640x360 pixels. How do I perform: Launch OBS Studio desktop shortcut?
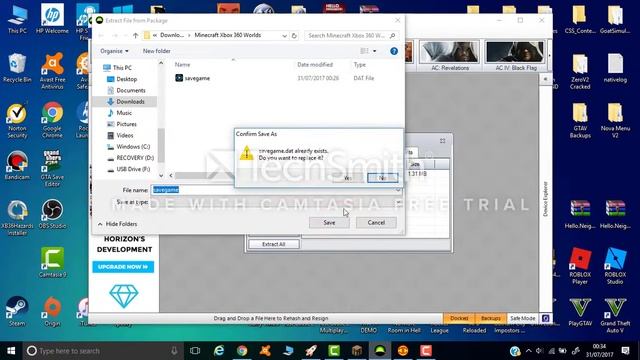click(x=52, y=214)
